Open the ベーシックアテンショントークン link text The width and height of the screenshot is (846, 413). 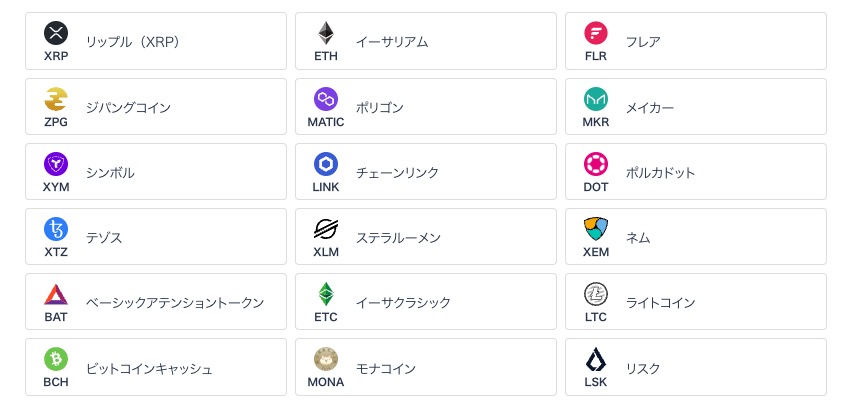coord(175,303)
